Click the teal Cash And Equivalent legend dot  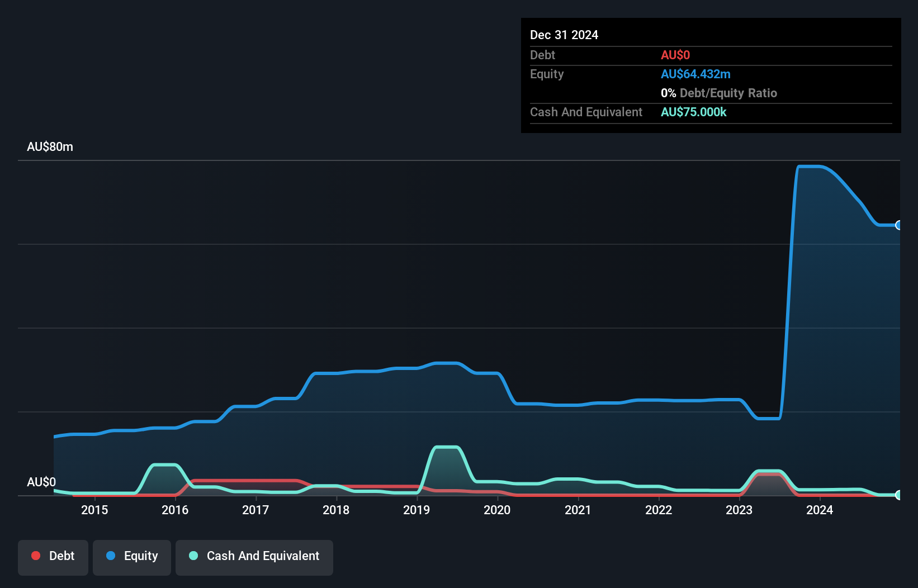pos(193,556)
